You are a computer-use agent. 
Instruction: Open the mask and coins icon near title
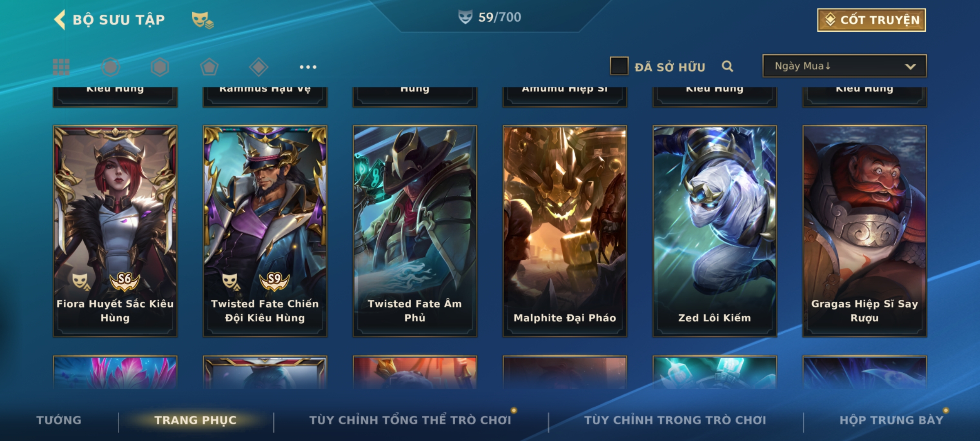point(203,20)
